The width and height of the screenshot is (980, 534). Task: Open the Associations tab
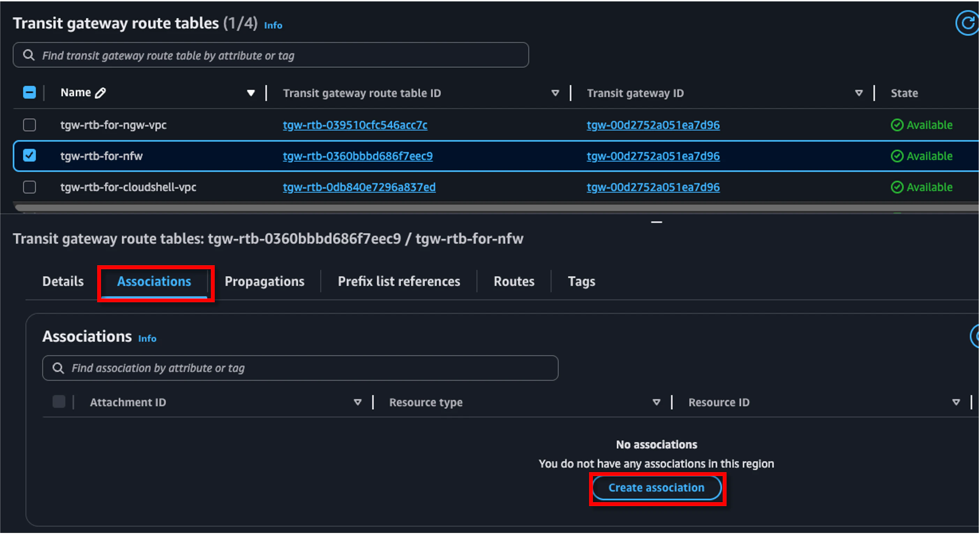154,282
